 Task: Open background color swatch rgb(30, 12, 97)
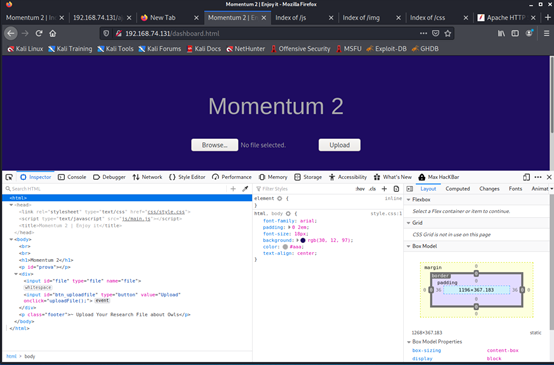(x=303, y=240)
